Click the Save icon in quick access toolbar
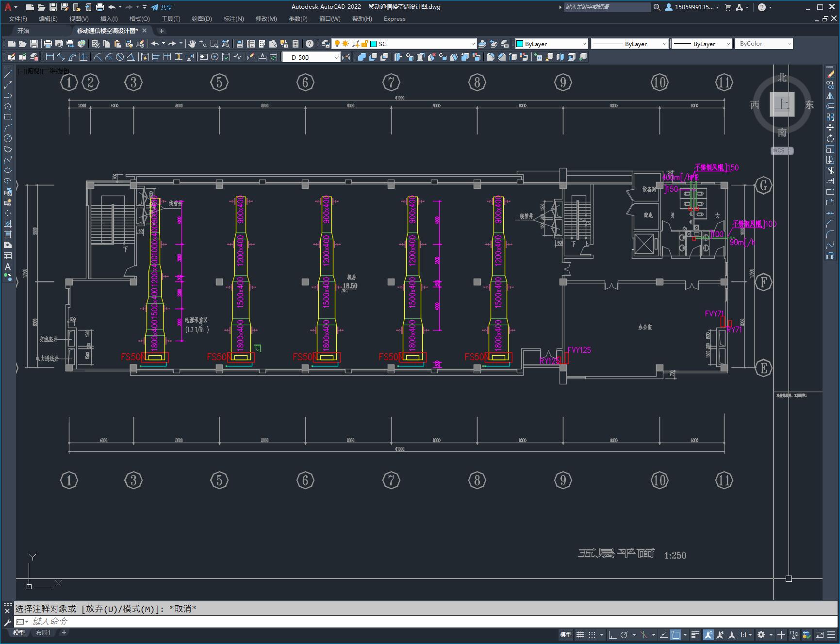Screen dimensions: 840x644 tap(53, 7)
